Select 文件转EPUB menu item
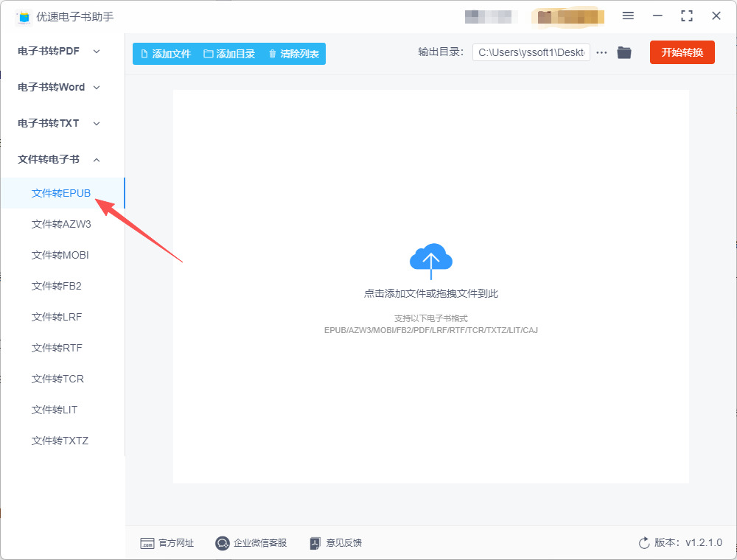Screen dimensions: 737x560 pyautogui.click(x=63, y=193)
